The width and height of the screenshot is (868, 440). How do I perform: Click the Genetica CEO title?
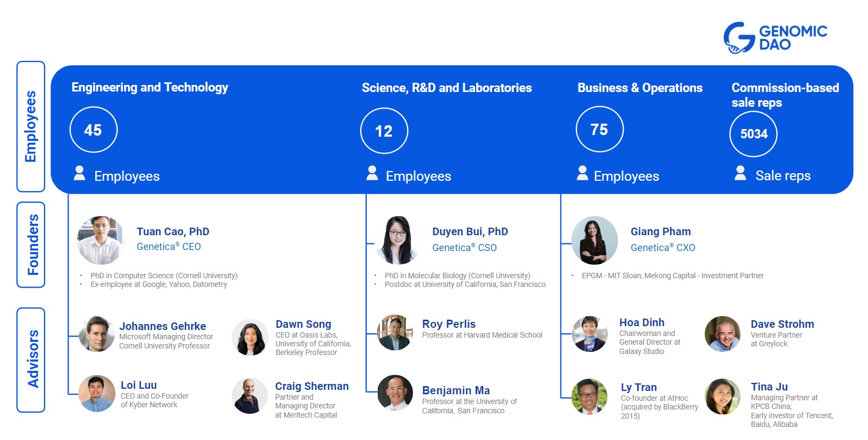[169, 247]
